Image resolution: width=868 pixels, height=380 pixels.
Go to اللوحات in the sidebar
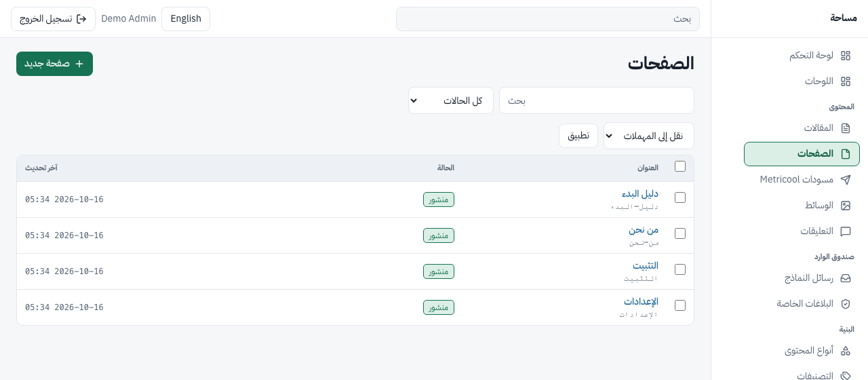pyautogui.click(x=802, y=81)
